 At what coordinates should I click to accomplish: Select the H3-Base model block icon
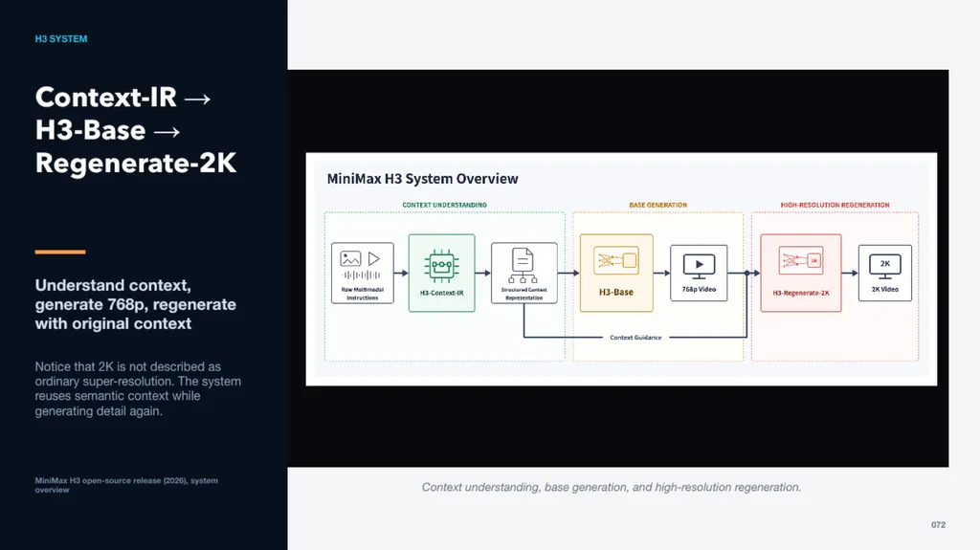coord(616,260)
